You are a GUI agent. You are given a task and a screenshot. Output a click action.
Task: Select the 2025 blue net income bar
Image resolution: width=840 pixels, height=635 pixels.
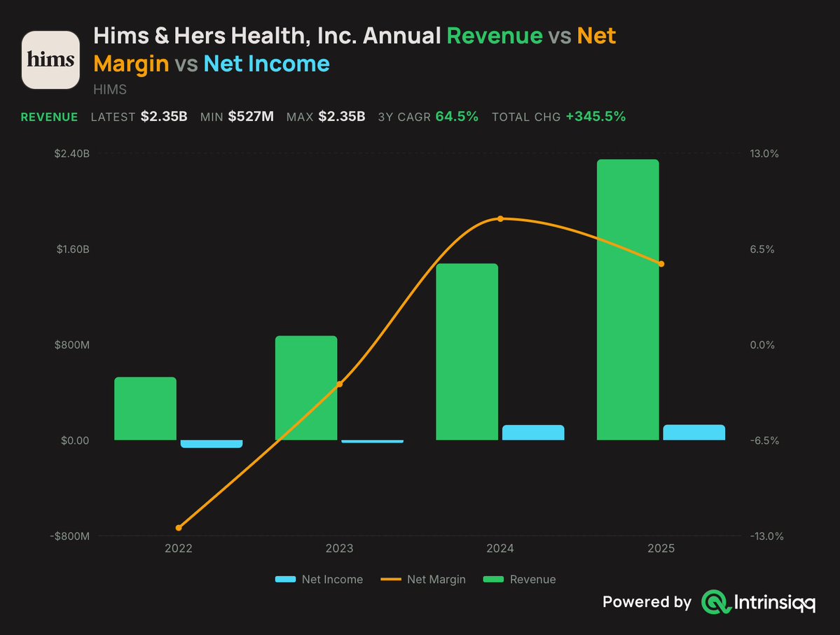[x=694, y=432]
